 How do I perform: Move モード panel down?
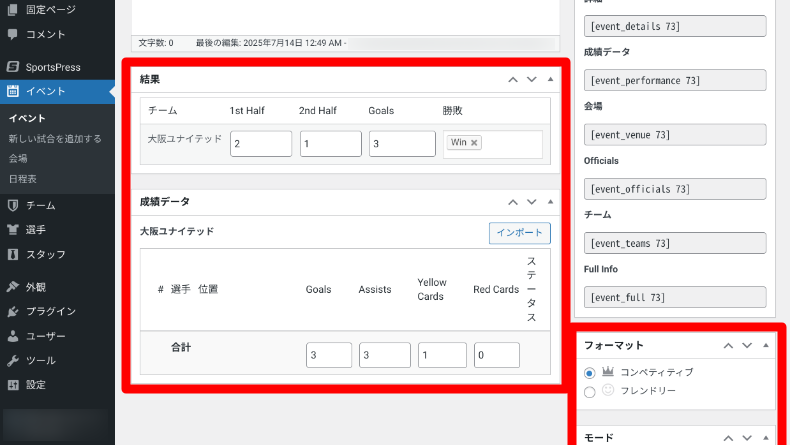tap(747, 438)
